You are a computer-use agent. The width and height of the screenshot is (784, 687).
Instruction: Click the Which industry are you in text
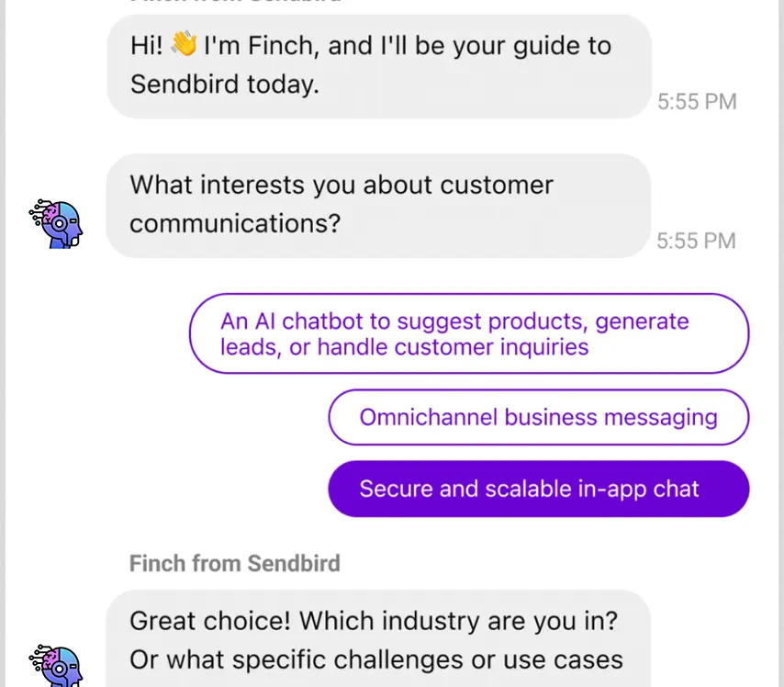pos(459,620)
